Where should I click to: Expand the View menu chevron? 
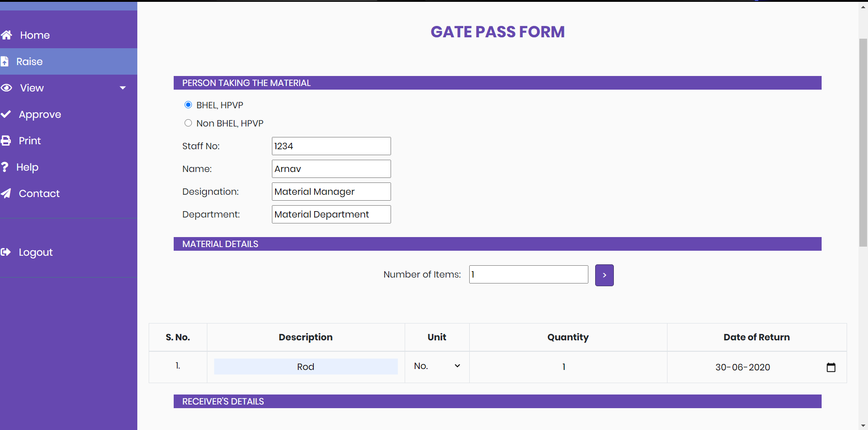[x=122, y=87]
